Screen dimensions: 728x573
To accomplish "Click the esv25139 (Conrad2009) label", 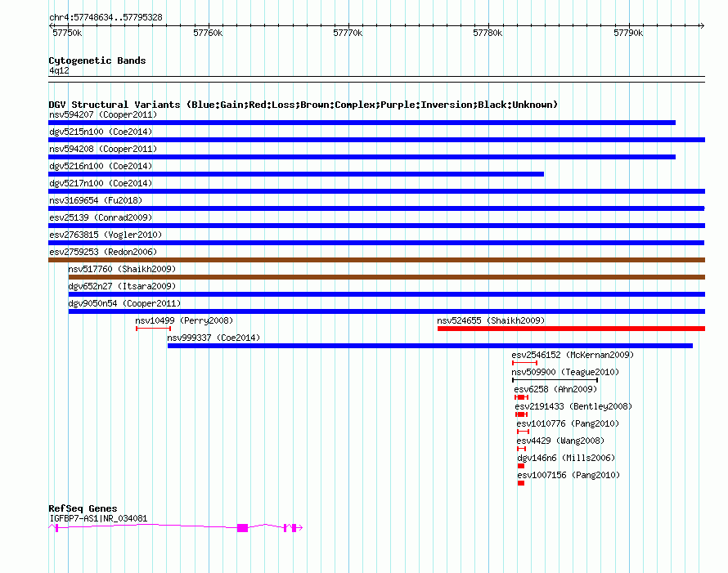I will [x=101, y=217].
